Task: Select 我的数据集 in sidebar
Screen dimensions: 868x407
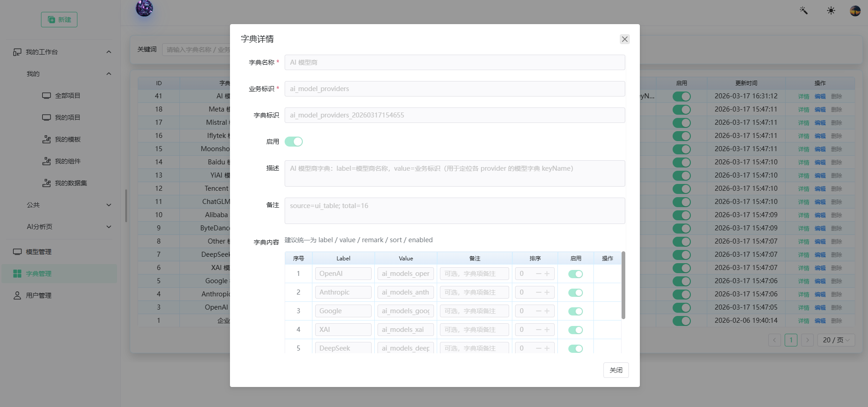Action: (71, 183)
